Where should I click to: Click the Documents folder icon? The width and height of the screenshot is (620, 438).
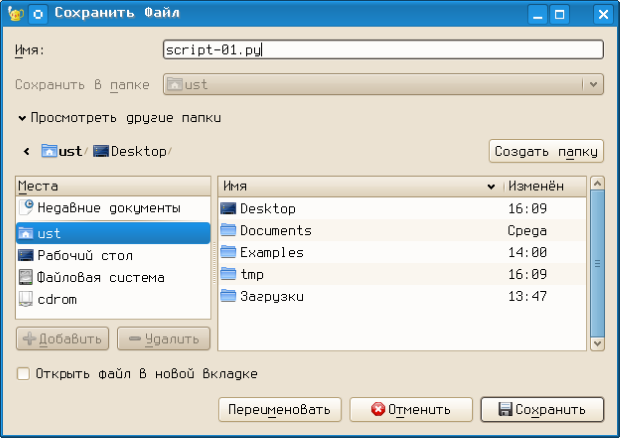pos(228,230)
